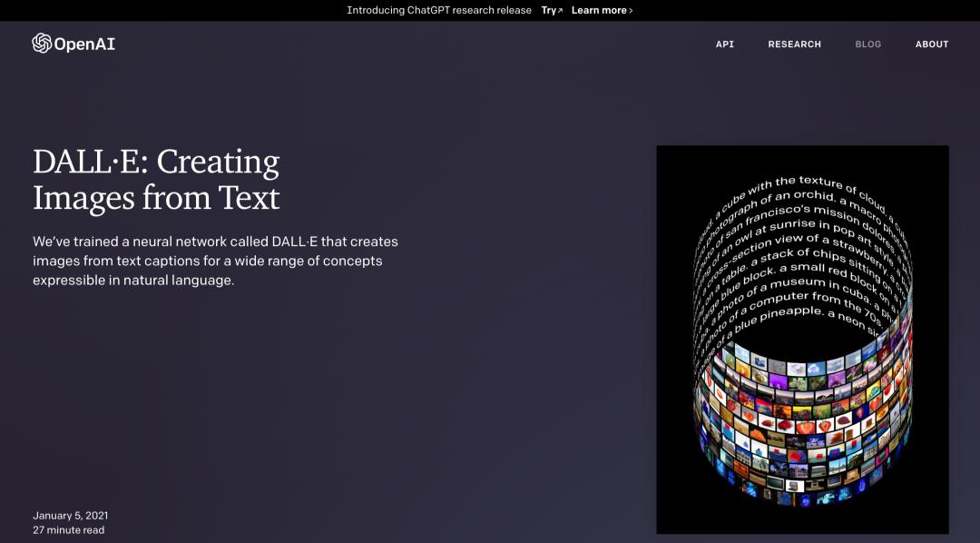The width and height of the screenshot is (980, 543).
Task: Click the DALL·E cylinder hero image
Action: tap(802, 340)
